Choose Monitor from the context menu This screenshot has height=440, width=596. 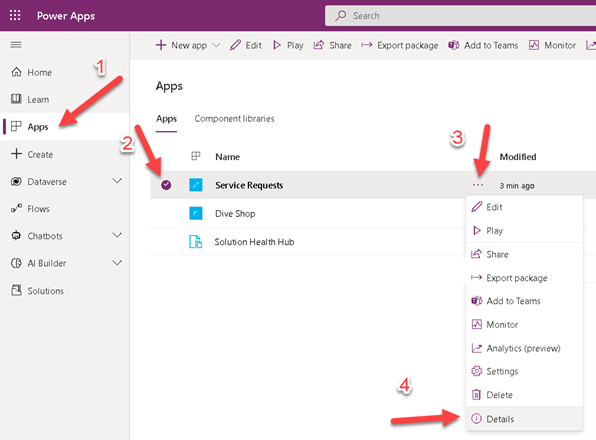pyautogui.click(x=525, y=324)
